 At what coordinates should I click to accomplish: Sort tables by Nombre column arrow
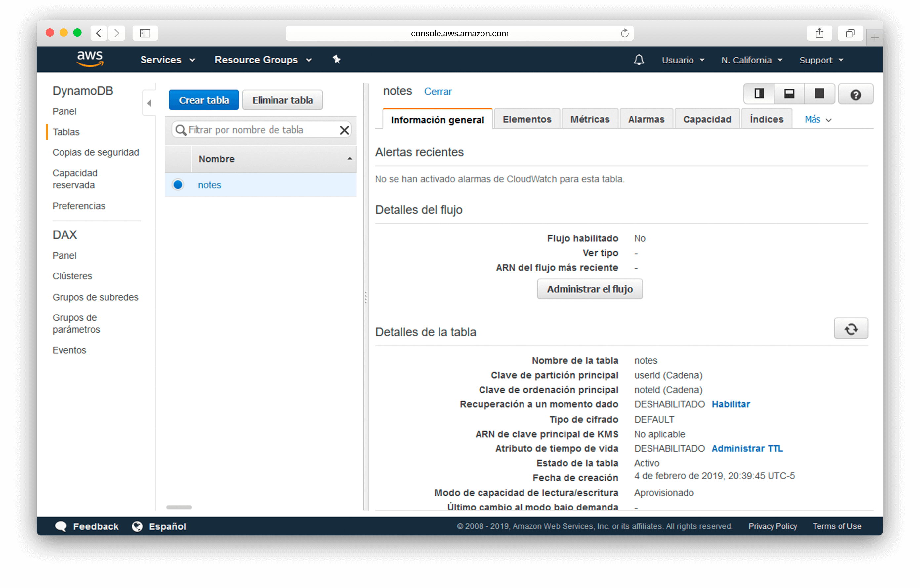[349, 159]
